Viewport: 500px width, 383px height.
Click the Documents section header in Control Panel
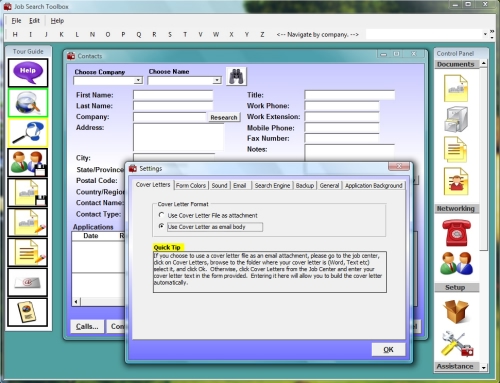point(456,64)
